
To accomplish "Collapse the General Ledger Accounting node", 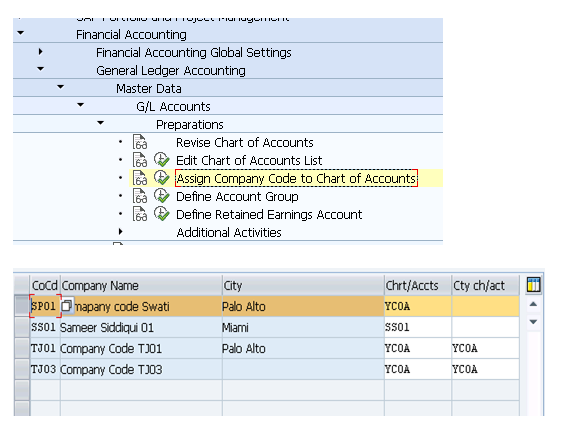I will [x=41, y=69].
